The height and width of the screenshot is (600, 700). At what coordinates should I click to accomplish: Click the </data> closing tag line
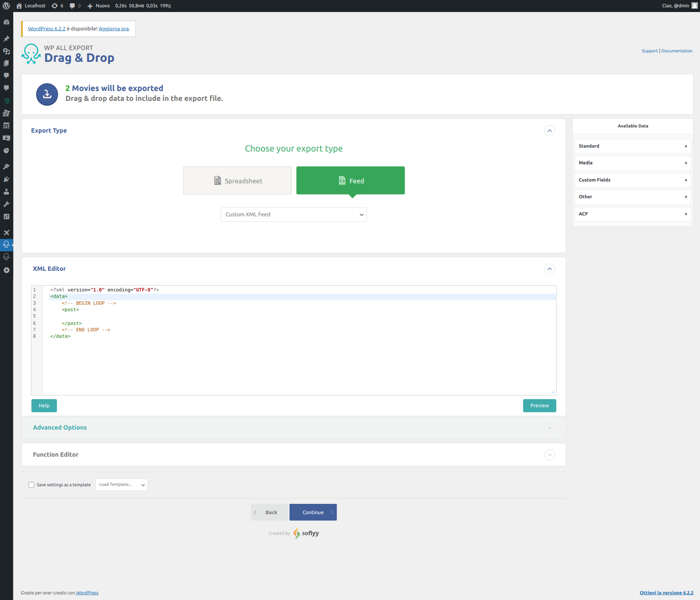[x=60, y=336]
